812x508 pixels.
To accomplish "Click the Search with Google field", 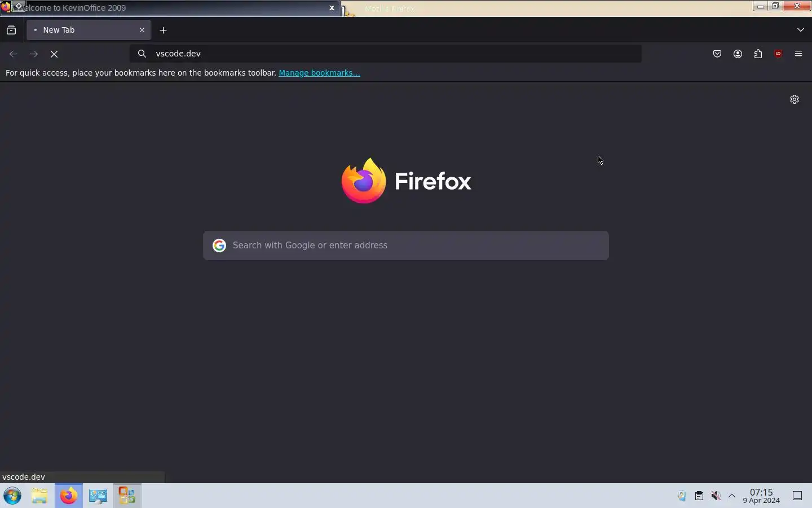I will [406, 246].
